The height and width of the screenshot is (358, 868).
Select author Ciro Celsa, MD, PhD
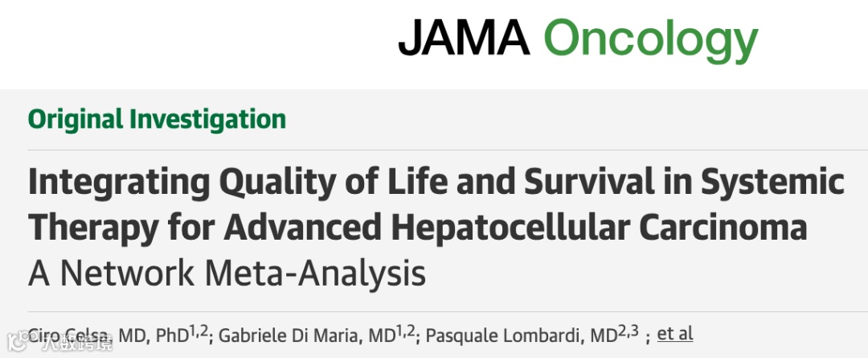108,335
